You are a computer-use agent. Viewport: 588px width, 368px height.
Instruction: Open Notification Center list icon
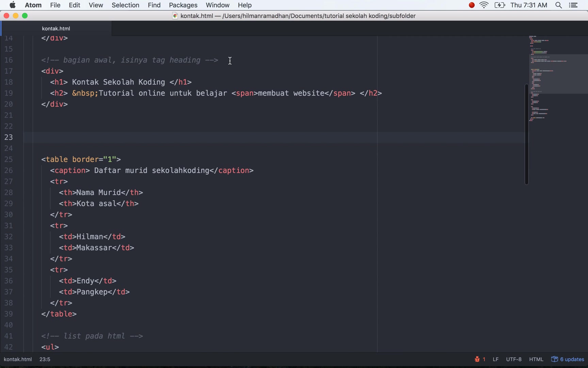point(573,5)
